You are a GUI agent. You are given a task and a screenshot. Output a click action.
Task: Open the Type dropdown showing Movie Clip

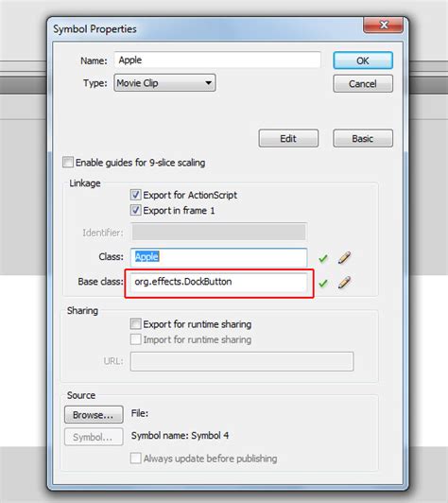point(164,83)
